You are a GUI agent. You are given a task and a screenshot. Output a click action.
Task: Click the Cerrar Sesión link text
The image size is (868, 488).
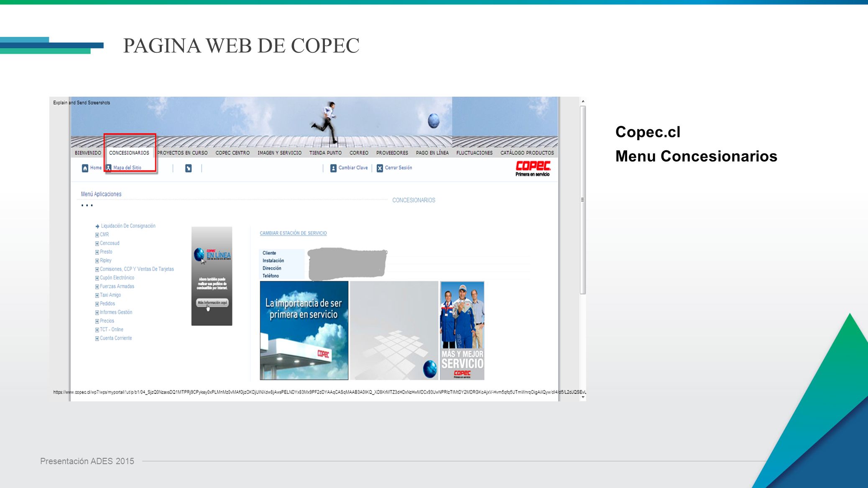pyautogui.click(x=398, y=168)
